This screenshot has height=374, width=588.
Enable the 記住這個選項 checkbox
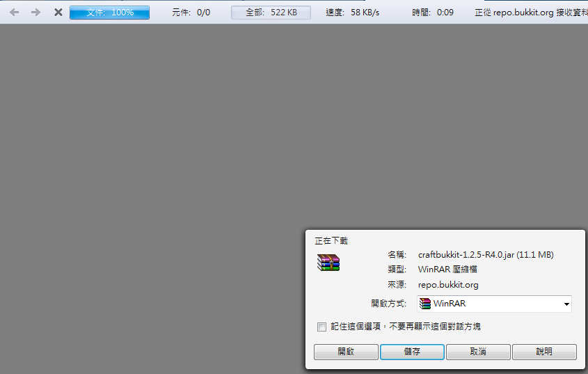321,327
